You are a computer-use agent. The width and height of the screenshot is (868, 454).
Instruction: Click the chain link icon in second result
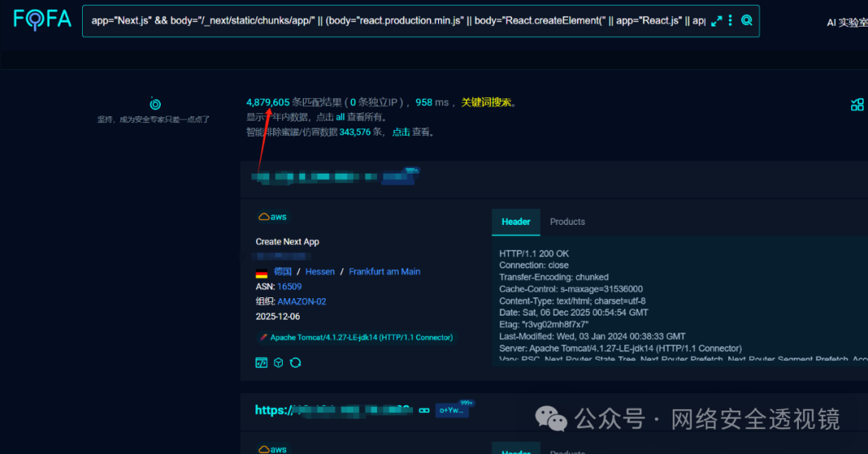click(x=424, y=411)
